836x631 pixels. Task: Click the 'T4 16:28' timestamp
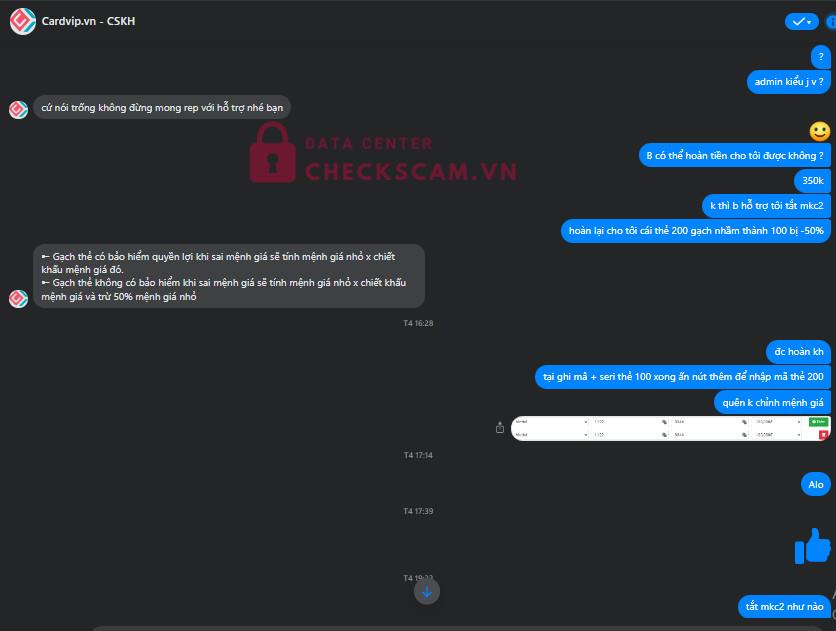418,323
